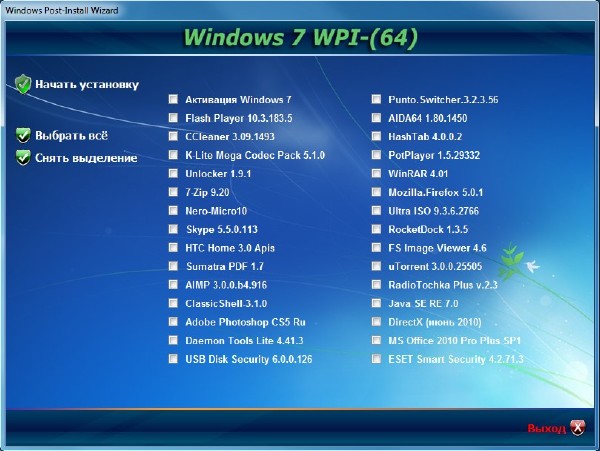
Task: Click the checkmark shield icon beside Выбрать всё
Action: coord(23,135)
